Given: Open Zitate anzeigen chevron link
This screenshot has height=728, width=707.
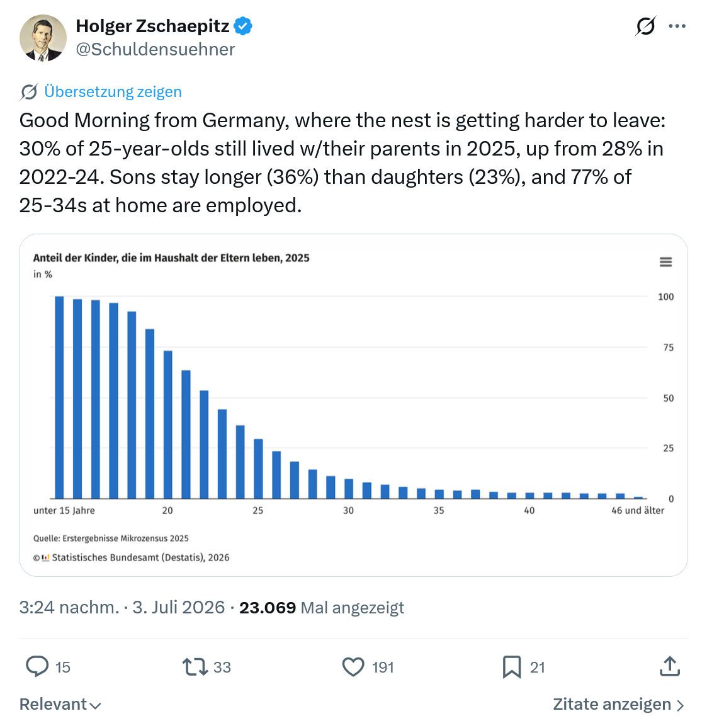Looking at the screenshot, I should click(x=618, y=704).
